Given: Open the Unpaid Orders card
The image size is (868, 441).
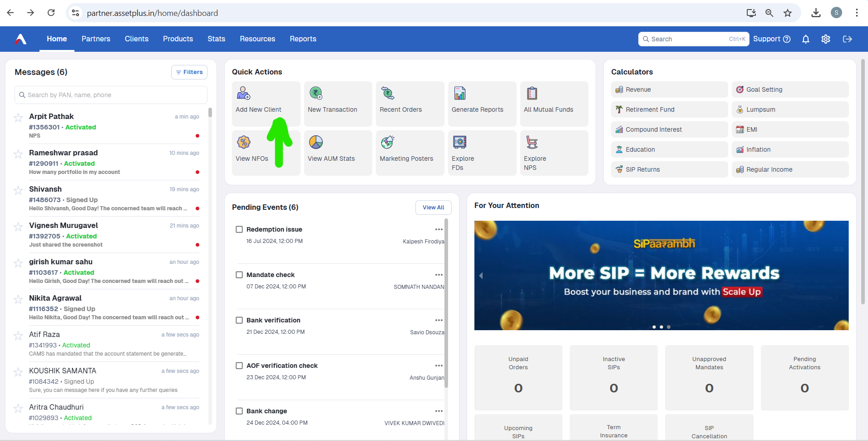Looking at the screenshot, I should point(518,378).
